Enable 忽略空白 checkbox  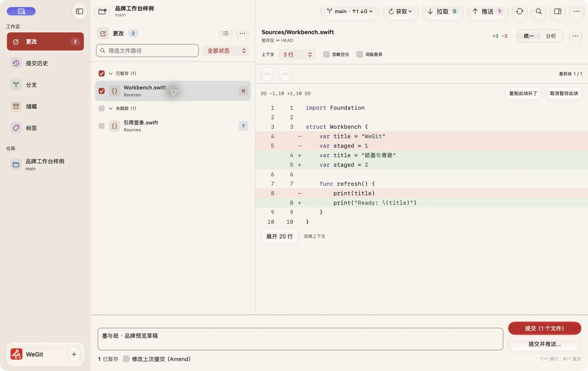pyautogui.click(x=326, y=54)
